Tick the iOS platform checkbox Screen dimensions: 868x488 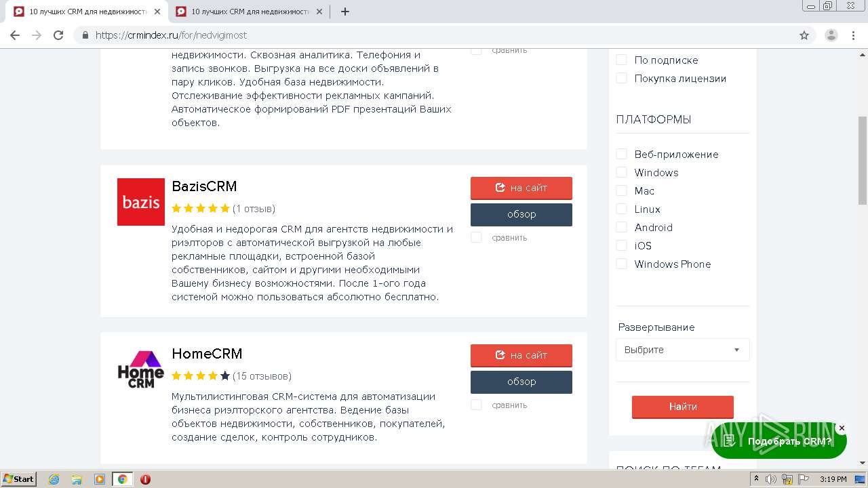pos(621,245)
